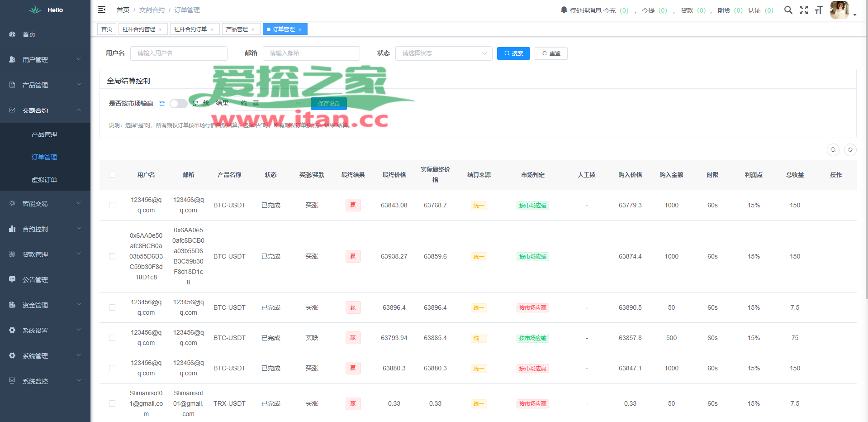This screenshot has height=422, width=868.
Task: Click the 首页 breadcrumb link
Action: tap(123, 10)
